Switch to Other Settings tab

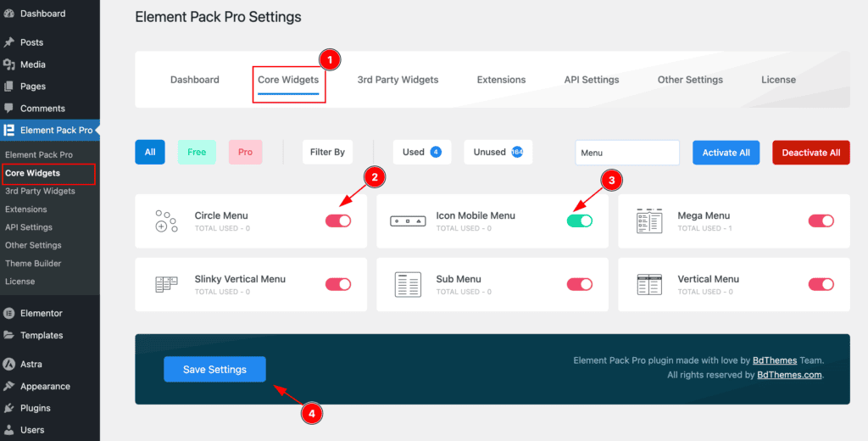690,80
